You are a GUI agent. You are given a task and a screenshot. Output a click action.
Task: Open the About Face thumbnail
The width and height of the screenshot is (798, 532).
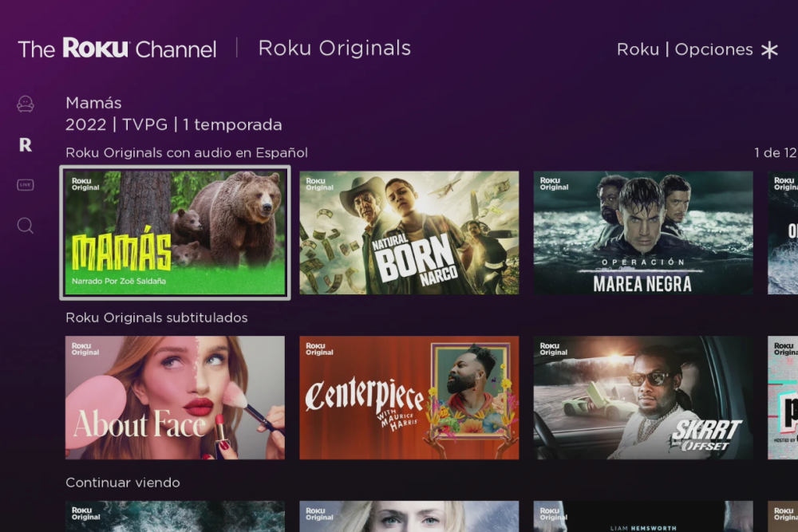[x=175, y=398]
